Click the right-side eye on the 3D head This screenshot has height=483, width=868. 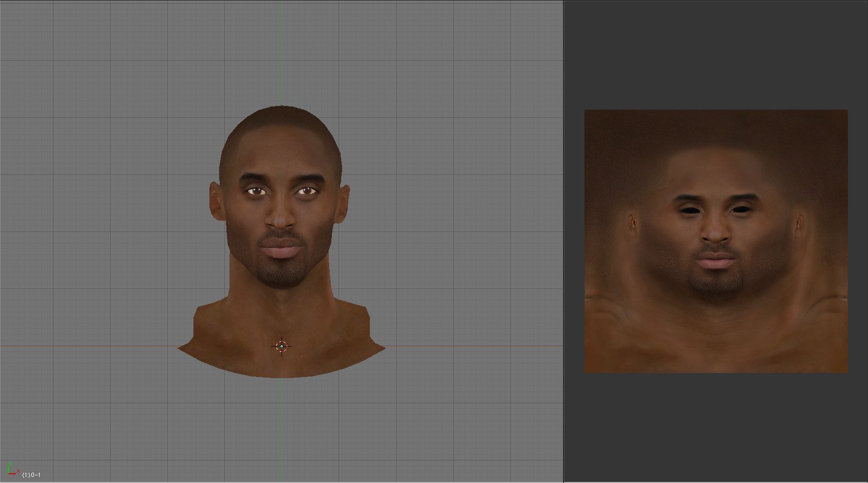pos(307,191)
